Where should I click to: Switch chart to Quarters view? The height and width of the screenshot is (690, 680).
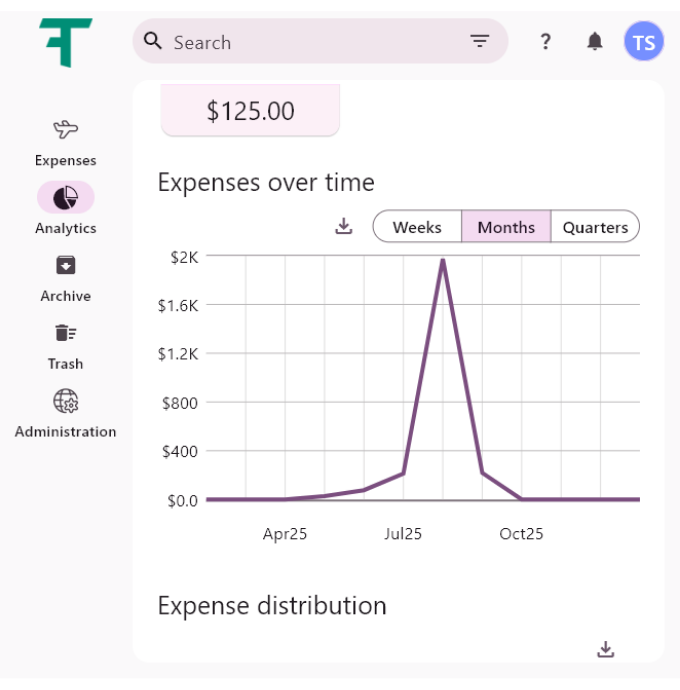595,227
